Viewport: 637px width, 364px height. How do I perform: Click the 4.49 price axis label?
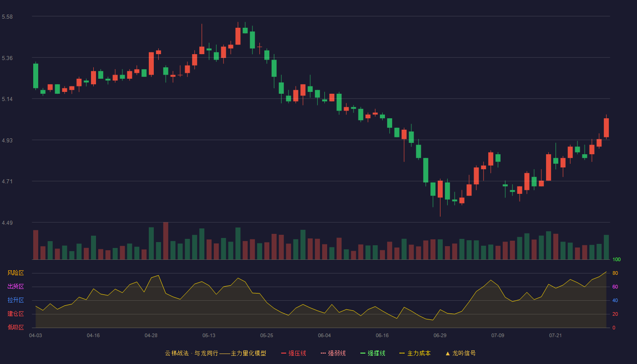[x=7, y=223]
